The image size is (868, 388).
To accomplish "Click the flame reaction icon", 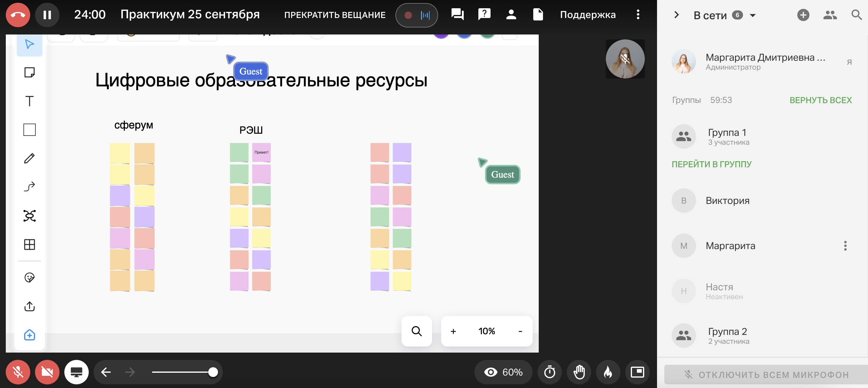I will 608,372.
